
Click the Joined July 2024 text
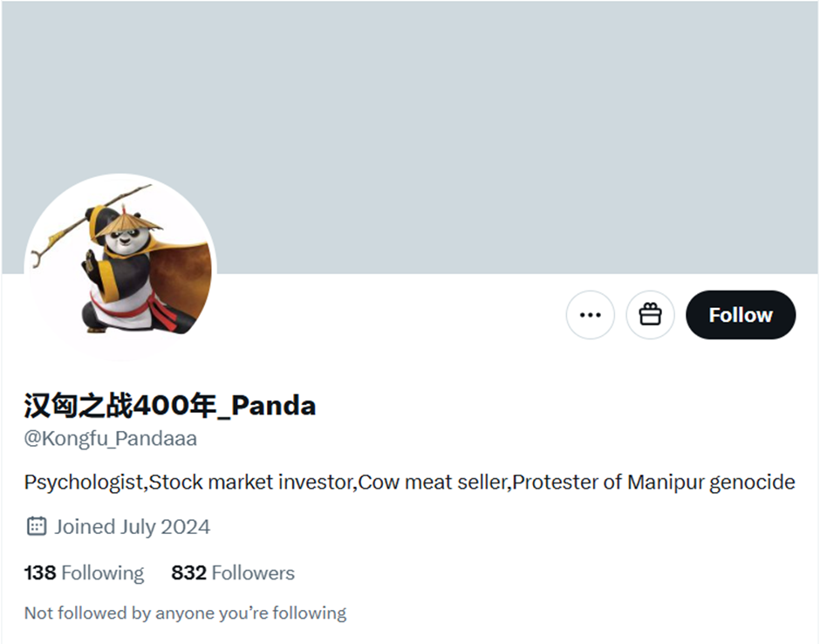point(132,526)
